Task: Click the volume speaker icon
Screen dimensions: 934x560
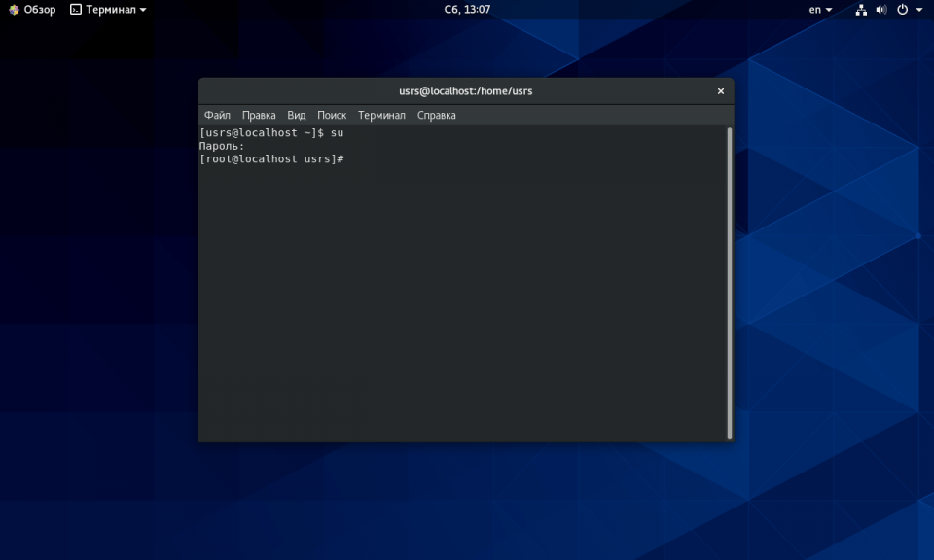Action: coord(881,10)
